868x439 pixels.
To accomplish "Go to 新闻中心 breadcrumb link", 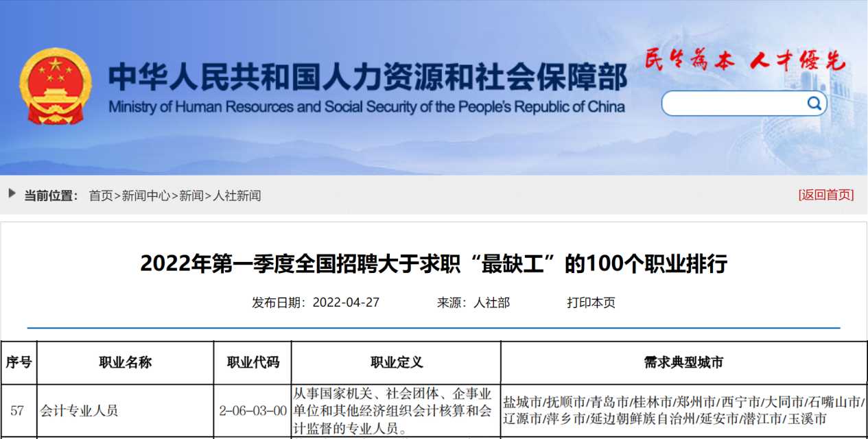I will tap(146, 195).
